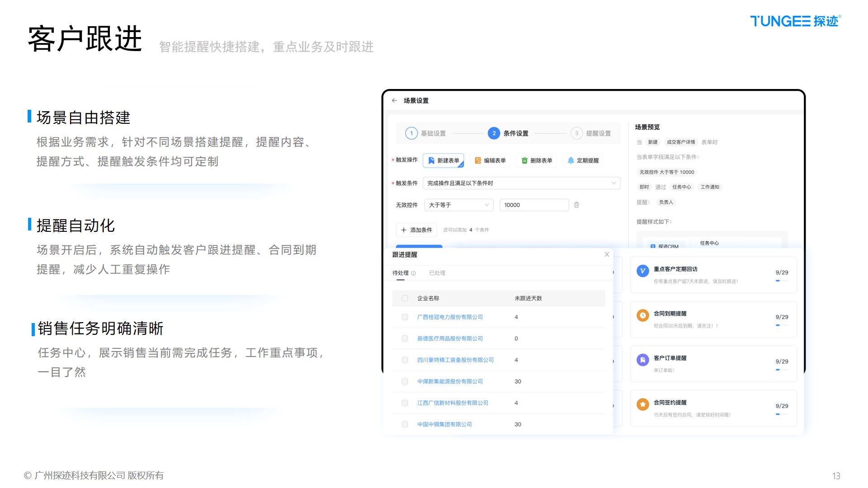Pick the 删除表单 trash icon option

tap(537, 160)
